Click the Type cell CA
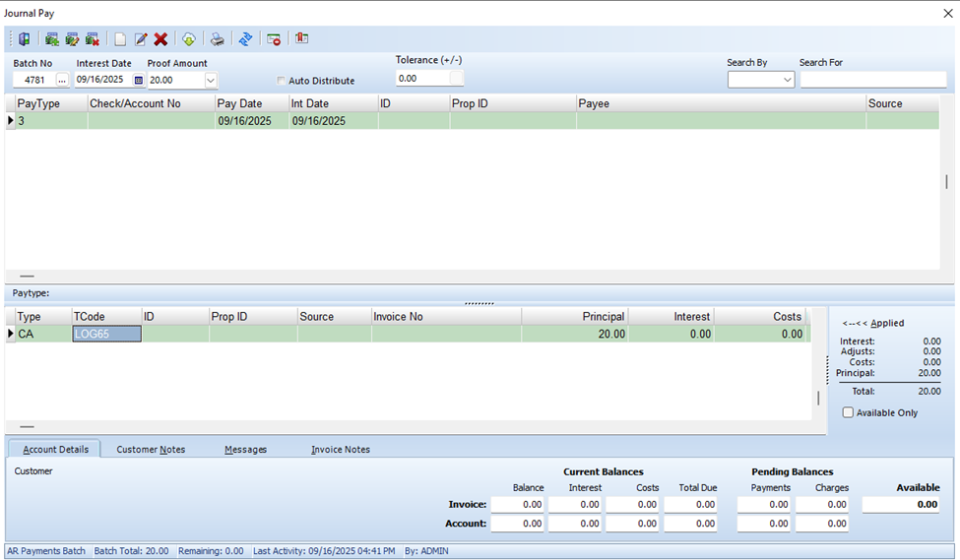 coord(43,334)
